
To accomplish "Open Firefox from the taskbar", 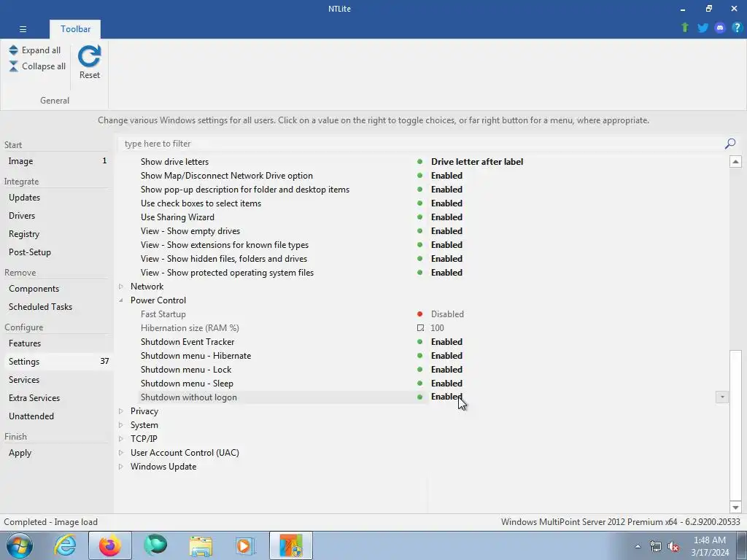I will (109, 545).
